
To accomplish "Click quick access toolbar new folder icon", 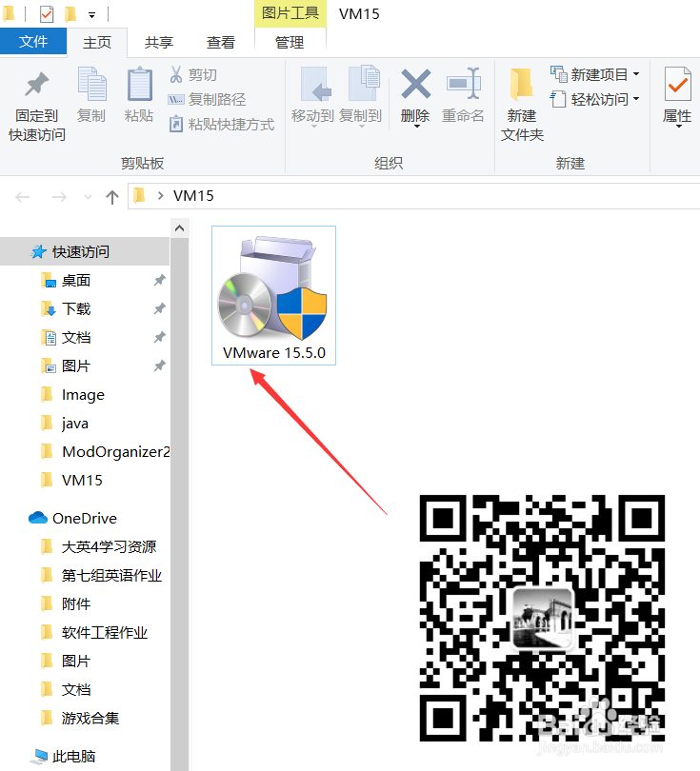I will pyautogui.click(x=70, y=14).
